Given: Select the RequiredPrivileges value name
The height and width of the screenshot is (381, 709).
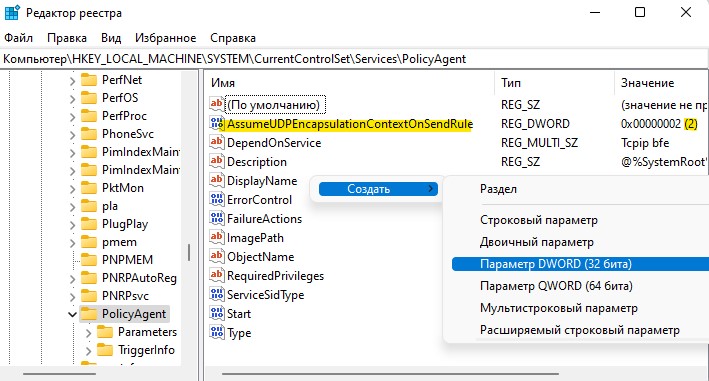Looking at the screenshot, I should (x=275, y=276).
